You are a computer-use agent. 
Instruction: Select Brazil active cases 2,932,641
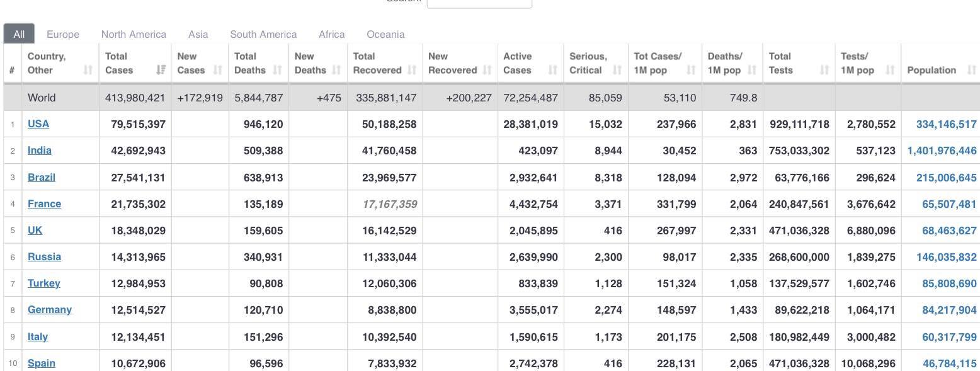pyautogui.click(x=533, y=178)
